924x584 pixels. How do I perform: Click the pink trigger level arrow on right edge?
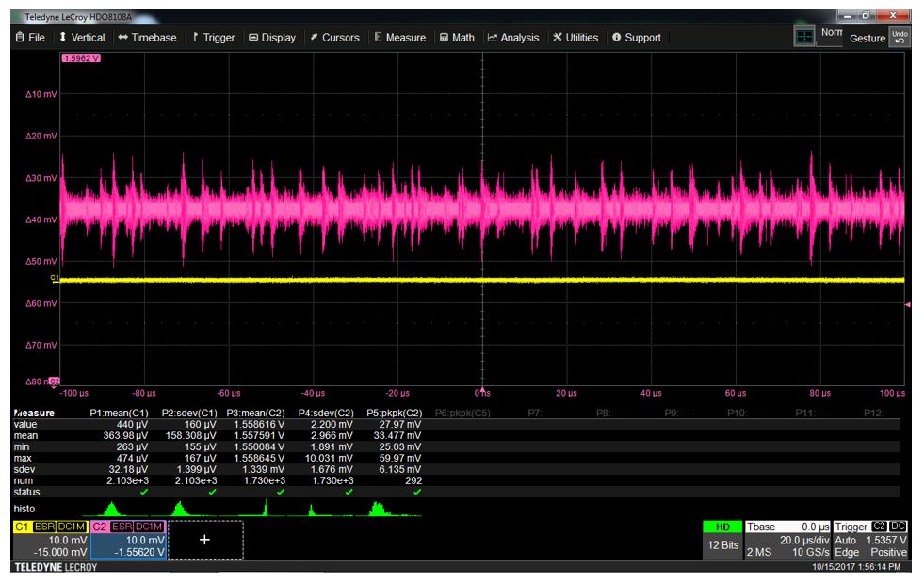907,304
